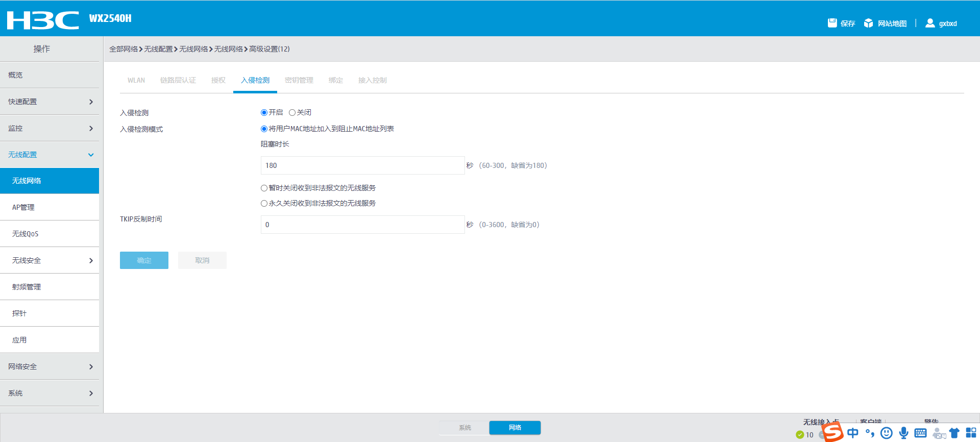The image size is (980, 442).
Task: Click the 阻塞时长 input field
Action: pyautogui.click(x=362, y=165)
